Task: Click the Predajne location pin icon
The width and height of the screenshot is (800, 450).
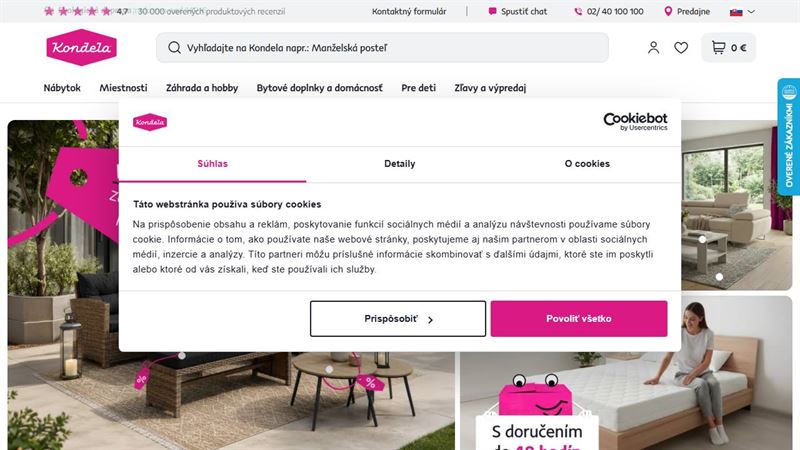Action: pos(668,11)
